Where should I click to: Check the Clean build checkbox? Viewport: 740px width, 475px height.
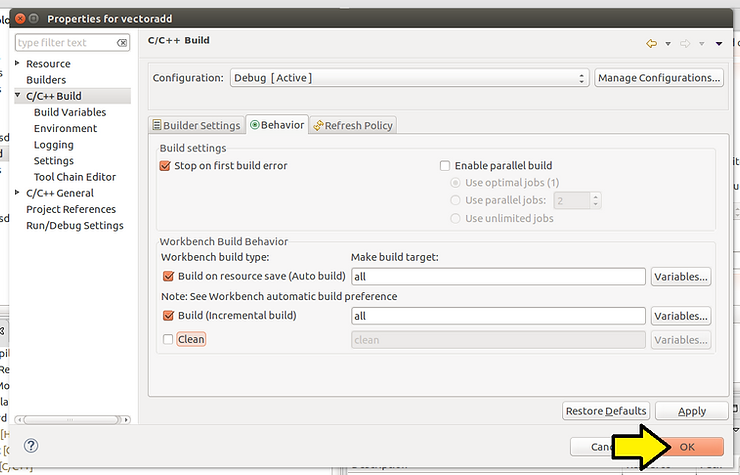click(167, 340)
